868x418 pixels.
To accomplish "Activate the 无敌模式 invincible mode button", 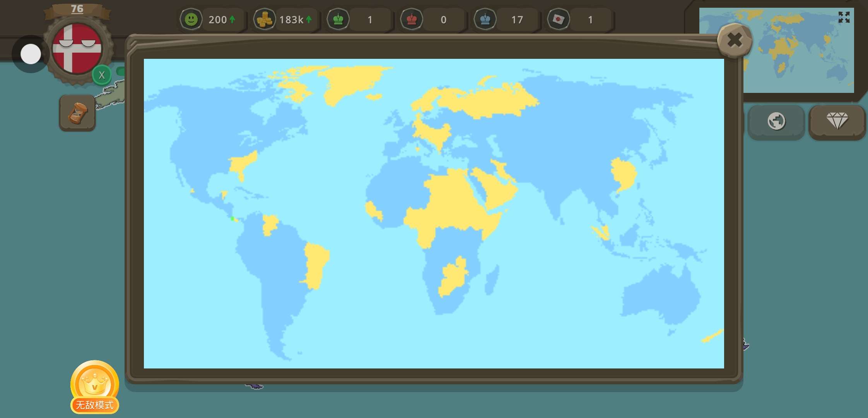I will click(95, 387).
